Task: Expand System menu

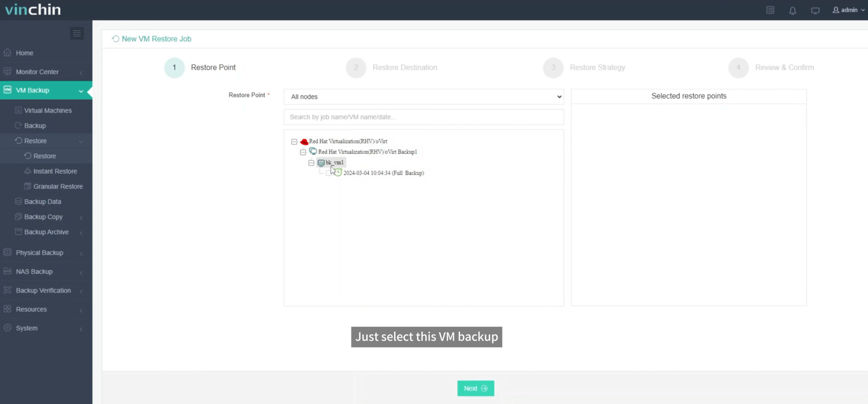Action: [46, 328]
